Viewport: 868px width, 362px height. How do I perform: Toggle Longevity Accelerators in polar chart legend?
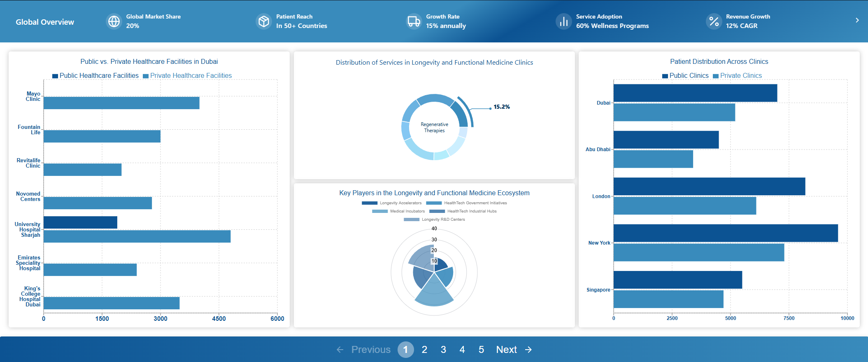point(392,203)
